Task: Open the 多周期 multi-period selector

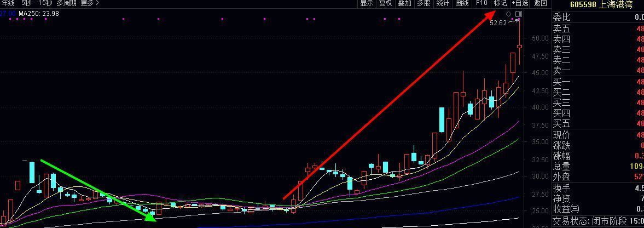Action: [66, 3]
